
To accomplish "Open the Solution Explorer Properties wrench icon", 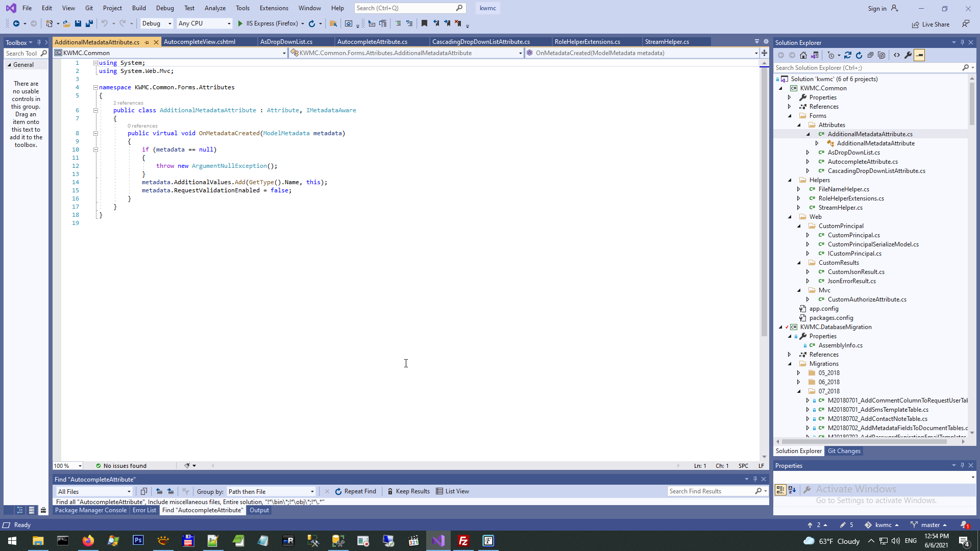I will (908, 55).
